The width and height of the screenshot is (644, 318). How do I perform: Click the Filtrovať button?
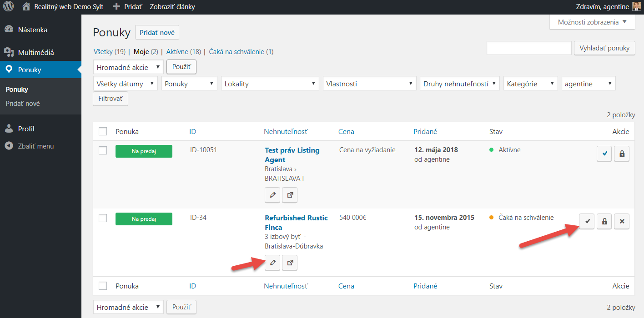111,99
